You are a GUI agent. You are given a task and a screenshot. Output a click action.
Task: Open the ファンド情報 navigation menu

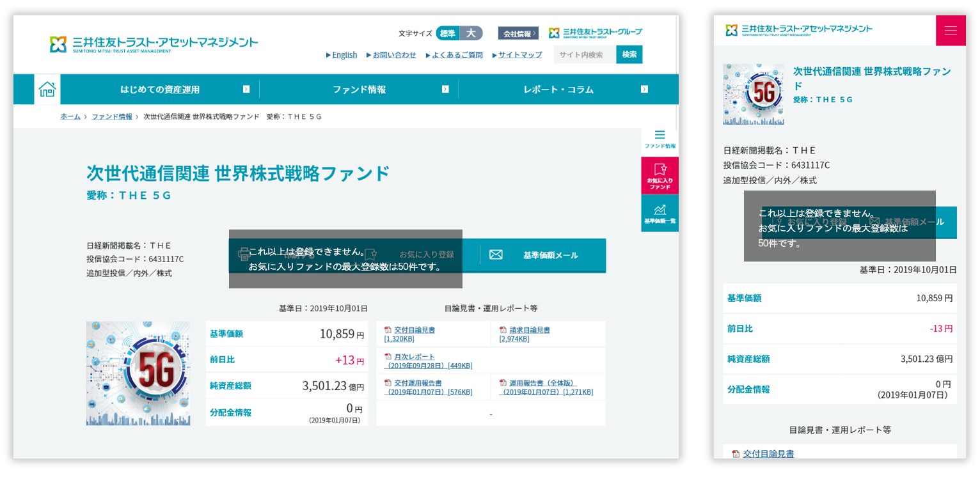tap(359, 90)
